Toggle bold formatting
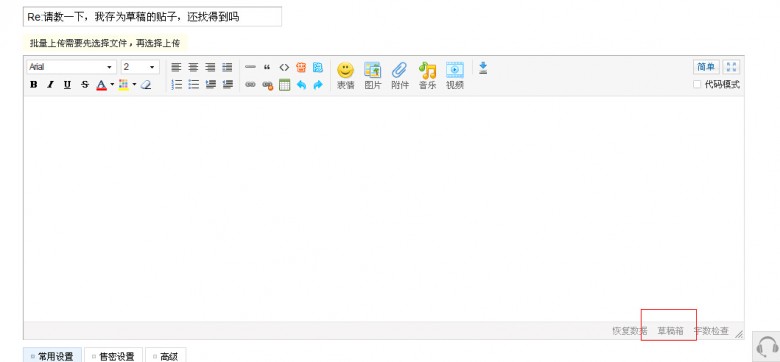Image resolution: width=780 pixels, height=362 pixels. pyautogui.click(x=33, y=85)
